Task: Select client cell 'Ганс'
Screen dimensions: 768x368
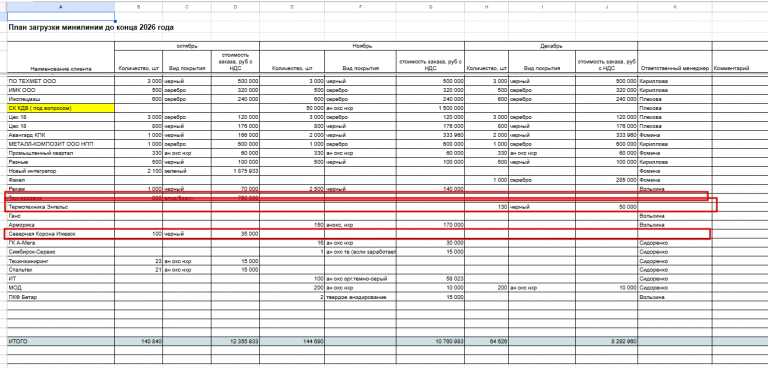Action: 61,216
